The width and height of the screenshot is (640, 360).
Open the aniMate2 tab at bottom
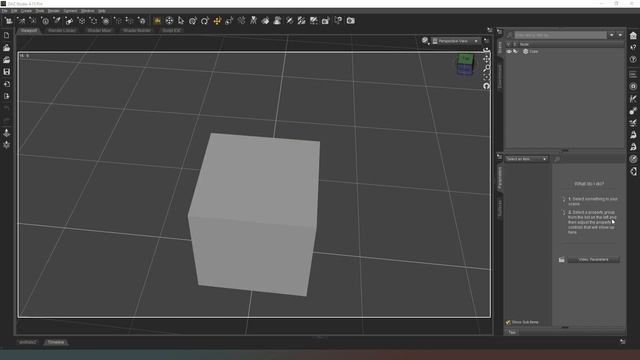coord(28,342)
